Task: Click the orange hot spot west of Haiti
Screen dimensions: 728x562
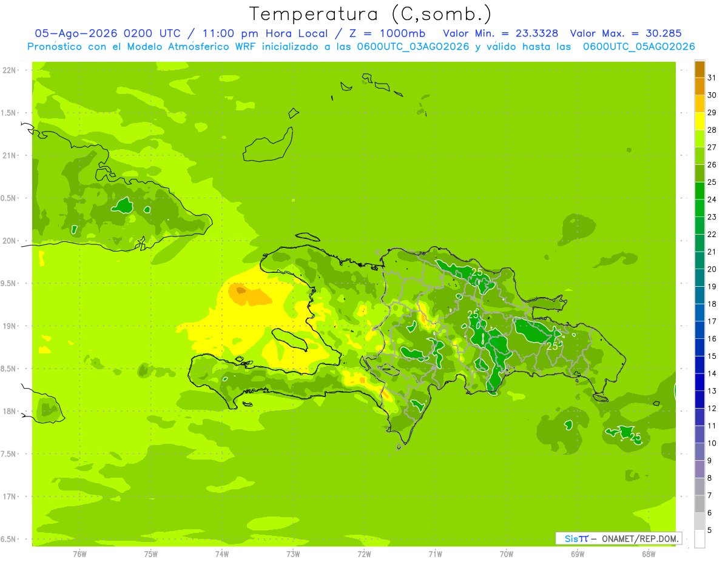Action: [249, 295]
